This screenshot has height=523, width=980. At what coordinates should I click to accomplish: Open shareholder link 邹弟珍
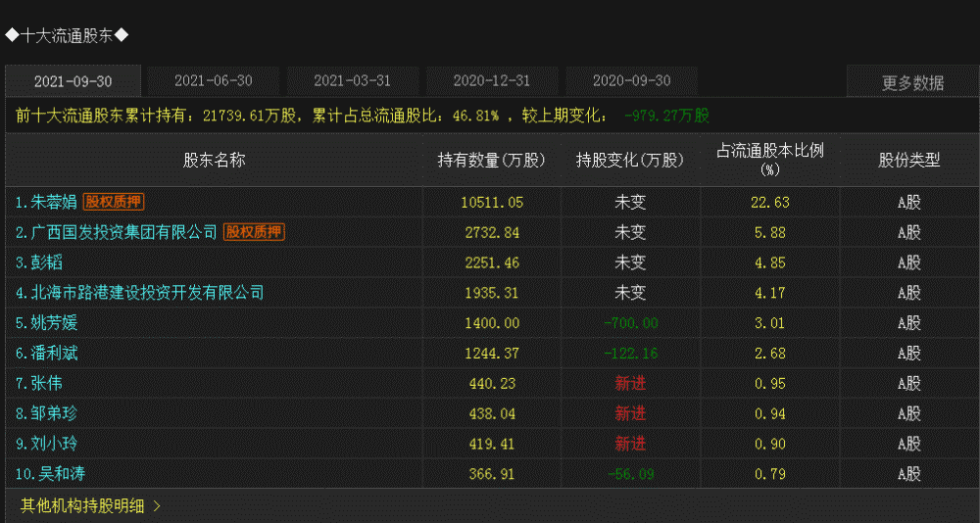(x=54, y=413)
